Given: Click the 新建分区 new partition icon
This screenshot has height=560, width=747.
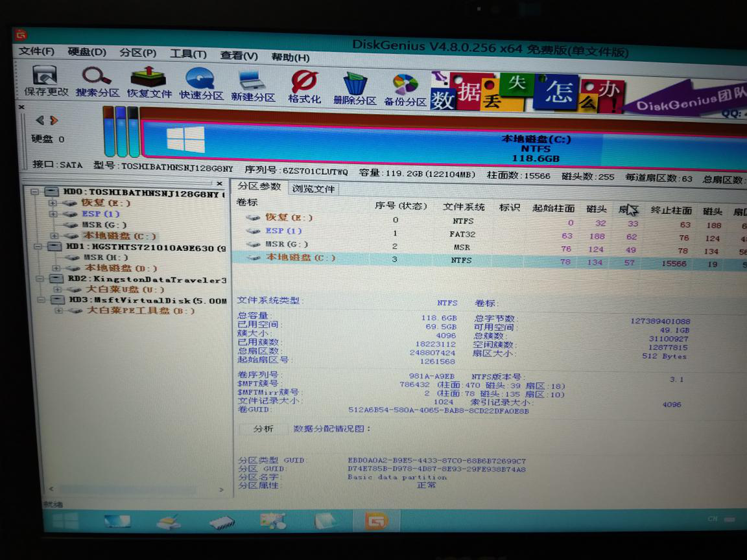Looking at the screenshot, I should click(252, 86).
